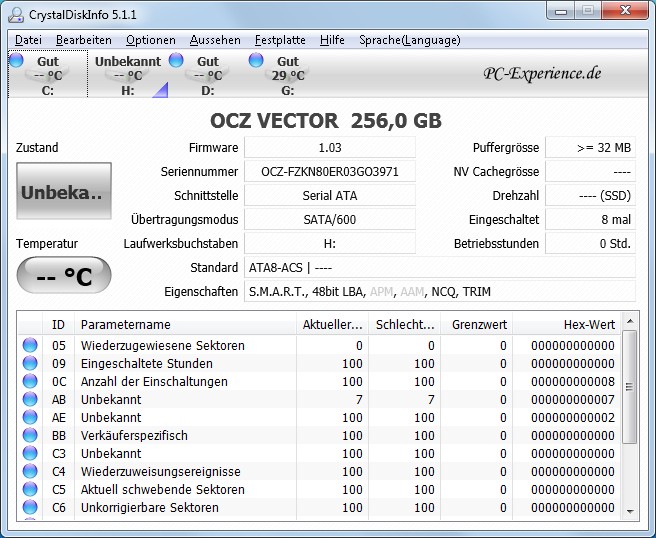Click hex value 000000000007
Image resolution: width=656 pixels, height=538 pixels.
(573, 400)
